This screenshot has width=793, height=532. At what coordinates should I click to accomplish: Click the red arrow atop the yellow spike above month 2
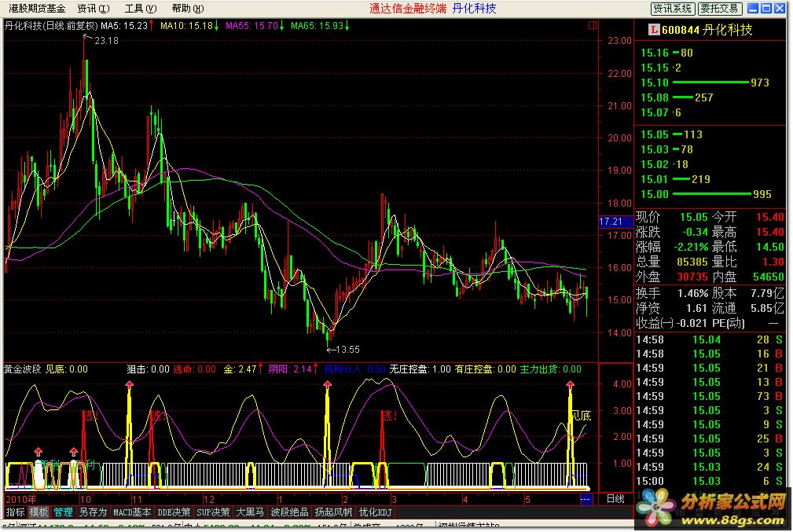point(327,385)
